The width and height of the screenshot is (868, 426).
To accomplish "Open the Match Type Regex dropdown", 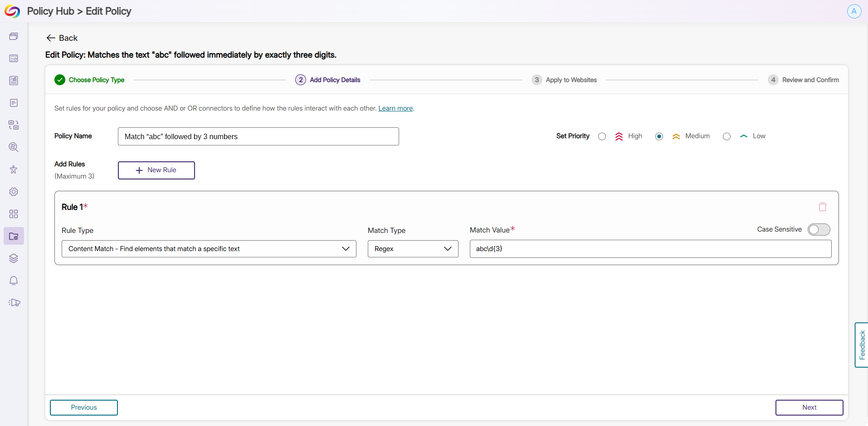I will point(413,249).
